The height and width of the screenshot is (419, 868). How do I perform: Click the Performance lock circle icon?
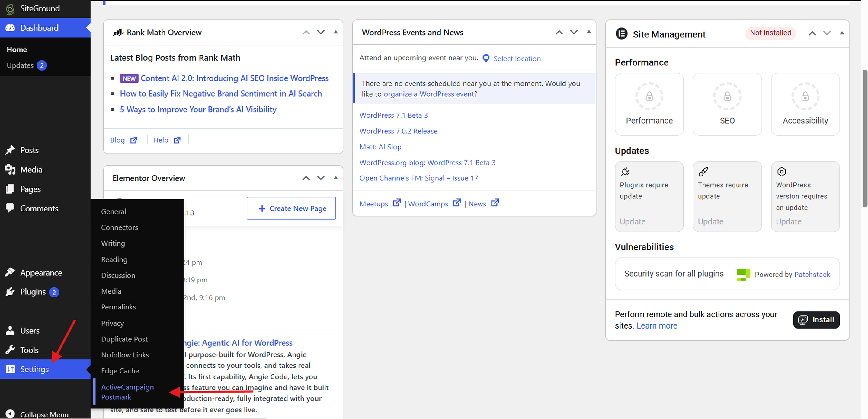click(x=649, y=97)
